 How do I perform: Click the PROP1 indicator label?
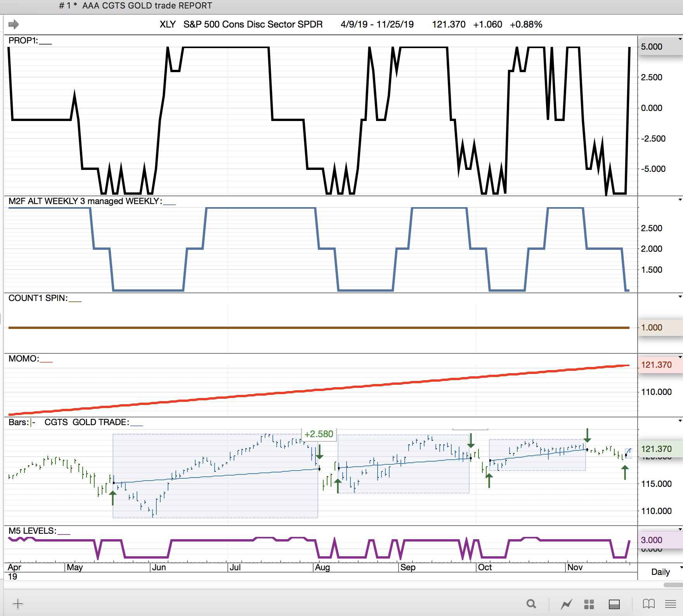point(23,41)
